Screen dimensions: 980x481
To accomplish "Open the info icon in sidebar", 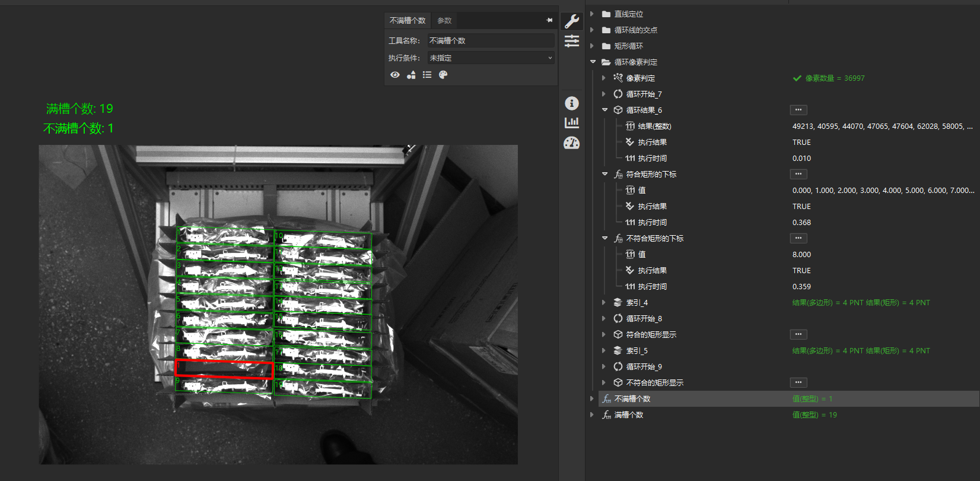I will click(572, 103).
